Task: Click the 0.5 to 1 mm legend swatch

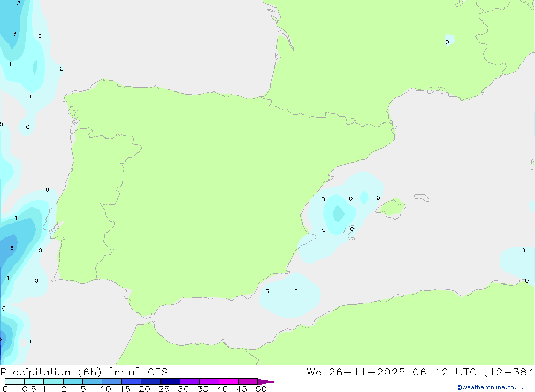Action: click(x=34, y=381)
